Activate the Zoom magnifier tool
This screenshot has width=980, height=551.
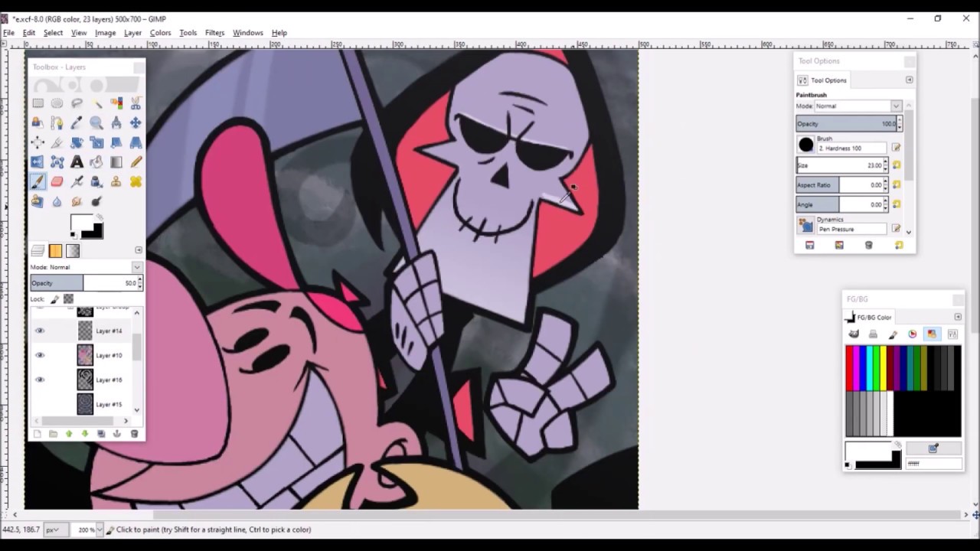tap(96, 122)
